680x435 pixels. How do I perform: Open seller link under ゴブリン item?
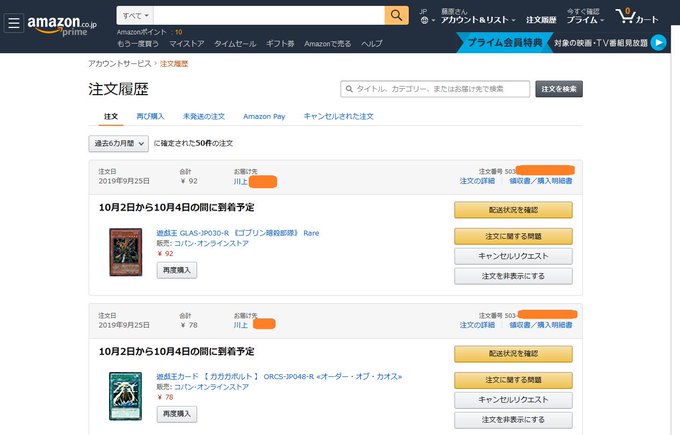(x=211, y=243)
